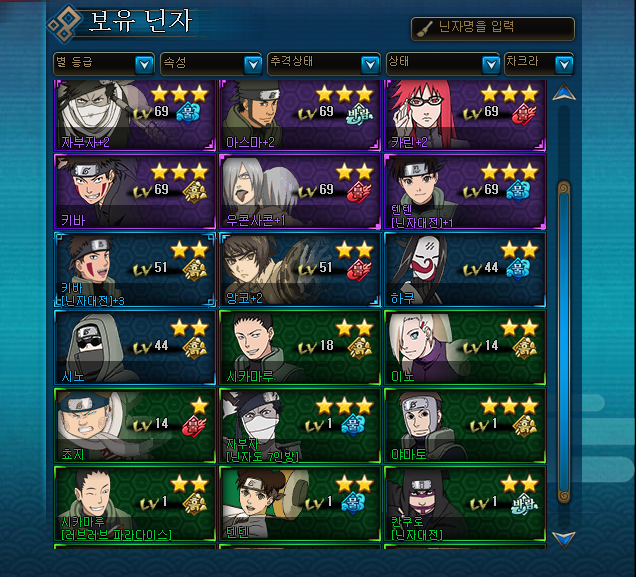Expand the 상태 filter dropdown
Screen dimensions: 636x577
coord(443,64)
